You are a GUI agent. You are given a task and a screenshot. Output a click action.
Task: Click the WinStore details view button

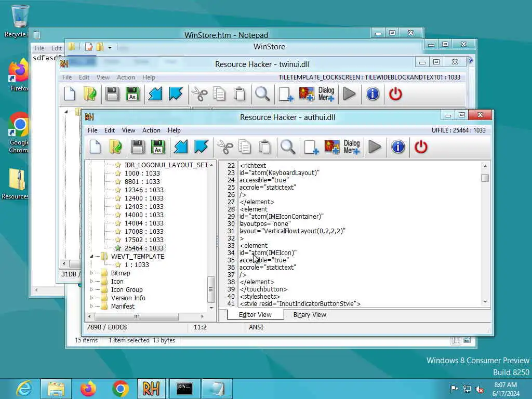[456, 340]
